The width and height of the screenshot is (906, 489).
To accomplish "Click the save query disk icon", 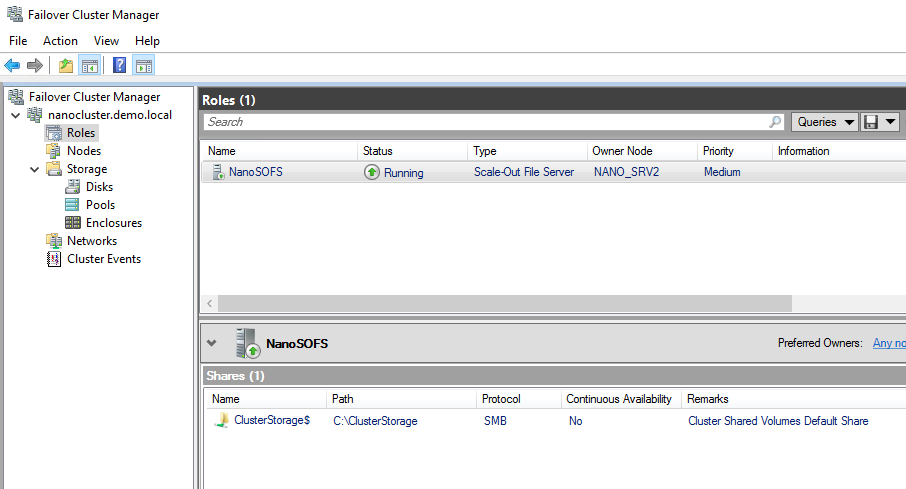I will click(871, 122).
